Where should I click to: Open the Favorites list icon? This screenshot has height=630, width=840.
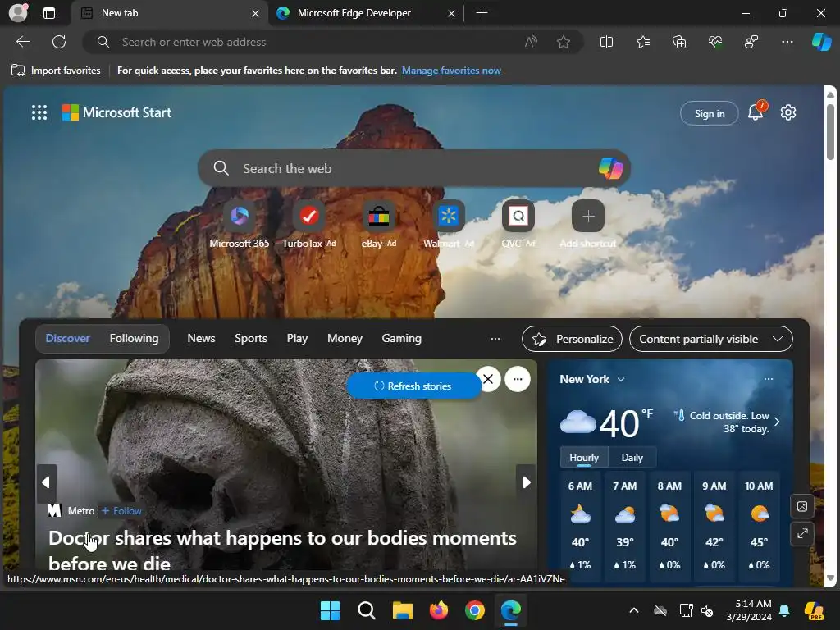[x=643, y=42]
